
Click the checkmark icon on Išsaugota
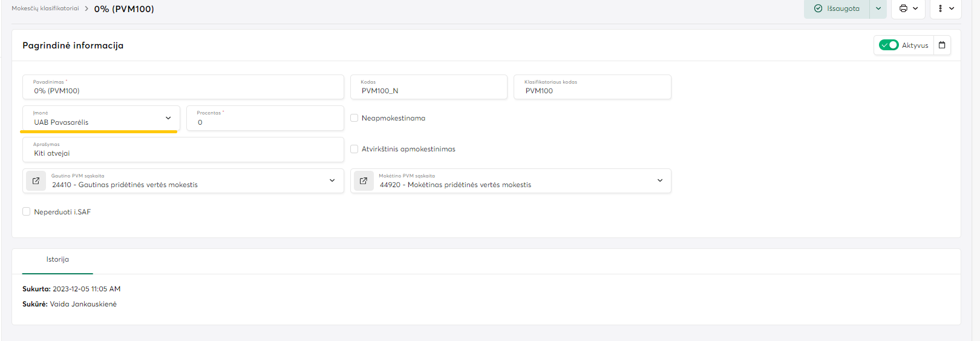pyautogui.click(x=818, y=8)
